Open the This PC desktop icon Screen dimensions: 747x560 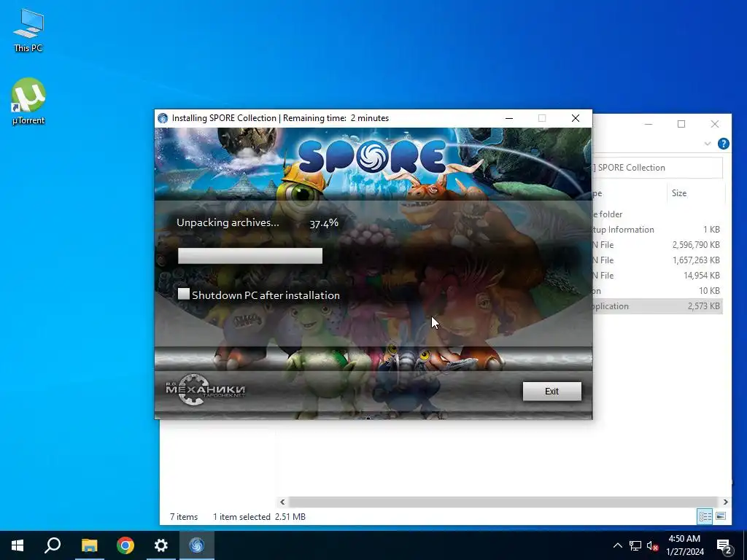tap(28, 31)
